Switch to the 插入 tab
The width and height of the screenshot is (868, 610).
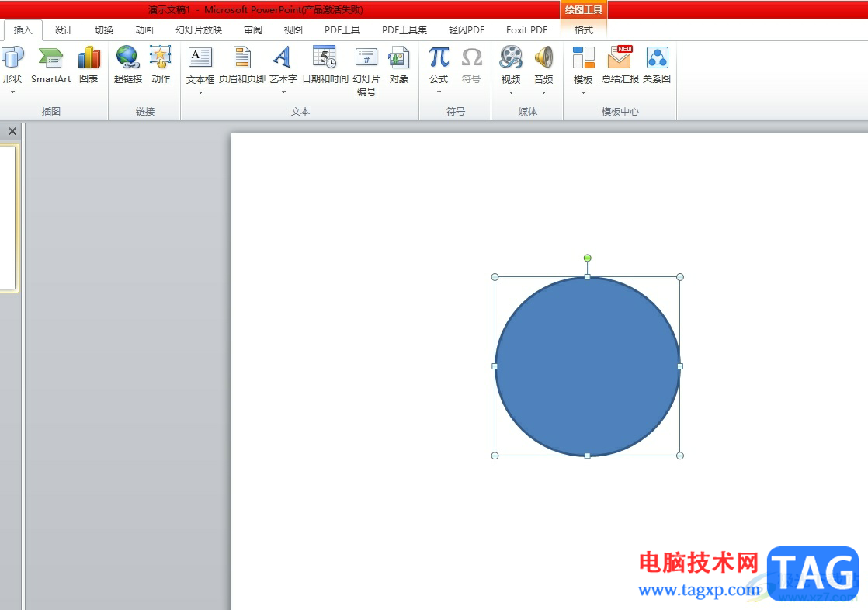click(23, 30)
